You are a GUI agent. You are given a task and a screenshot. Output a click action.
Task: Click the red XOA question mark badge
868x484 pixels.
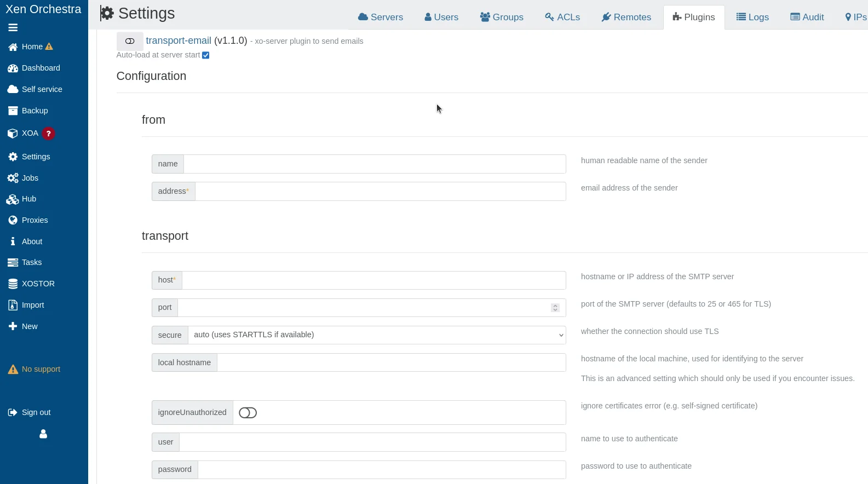[x=48, y=134]
